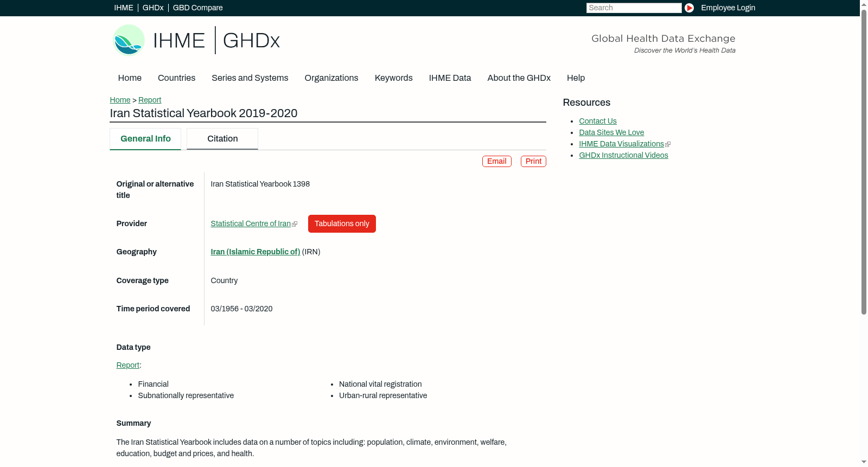Open Employee Login
868x467 pixels.
pyautogui.click(x=728, y=8)
